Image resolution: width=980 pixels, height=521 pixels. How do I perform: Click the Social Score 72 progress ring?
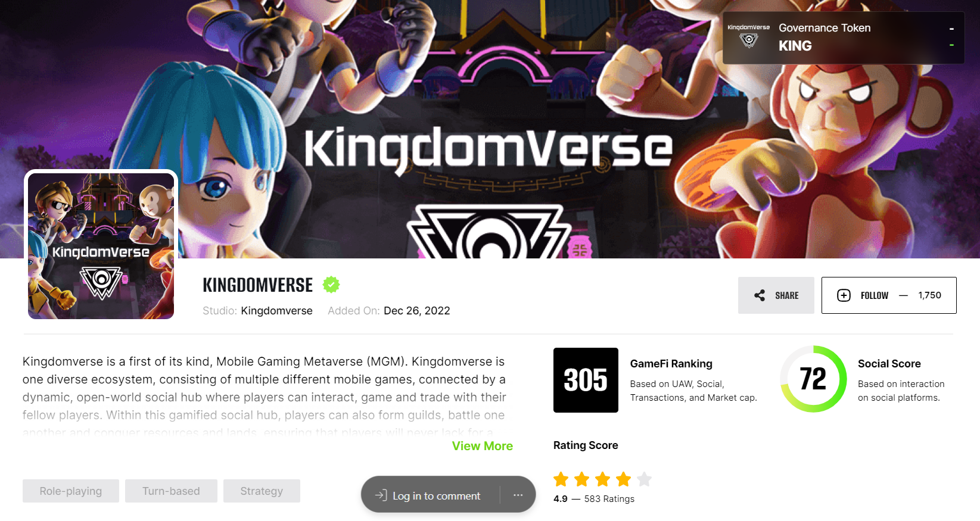tap(813, 379)
